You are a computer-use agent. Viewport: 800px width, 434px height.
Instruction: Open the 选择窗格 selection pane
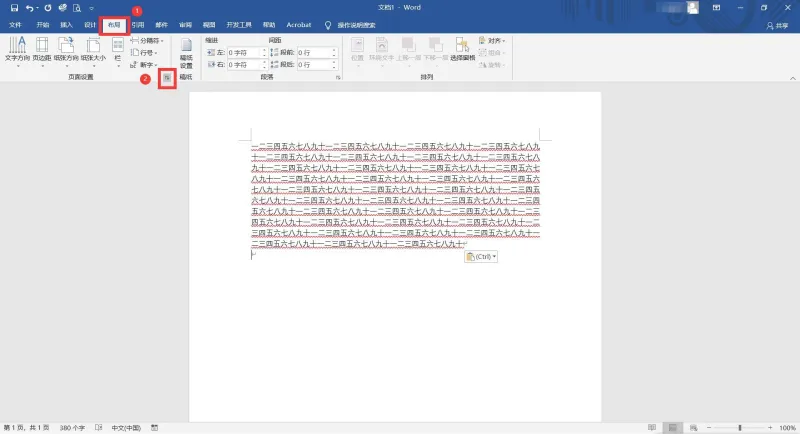[463, 49]
